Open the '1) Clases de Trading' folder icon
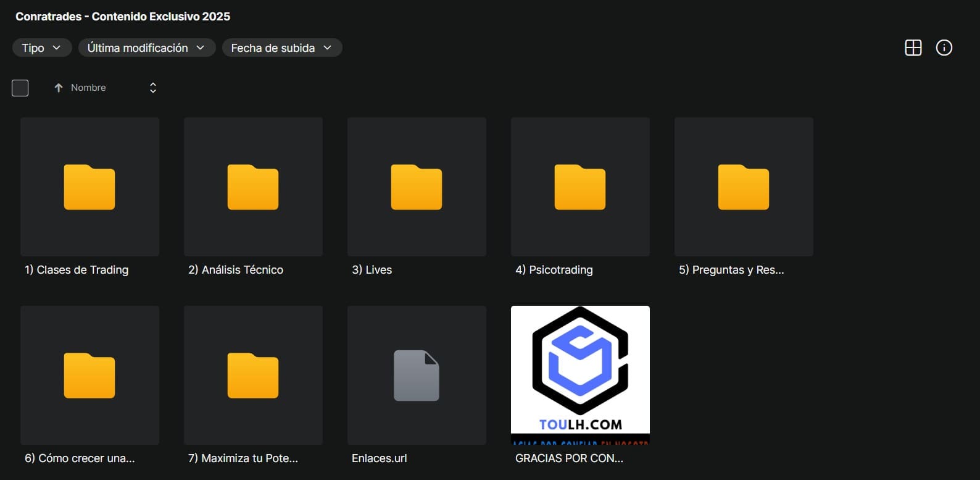The height and width of the screenshot is (480, 980). tap(89, 187)
